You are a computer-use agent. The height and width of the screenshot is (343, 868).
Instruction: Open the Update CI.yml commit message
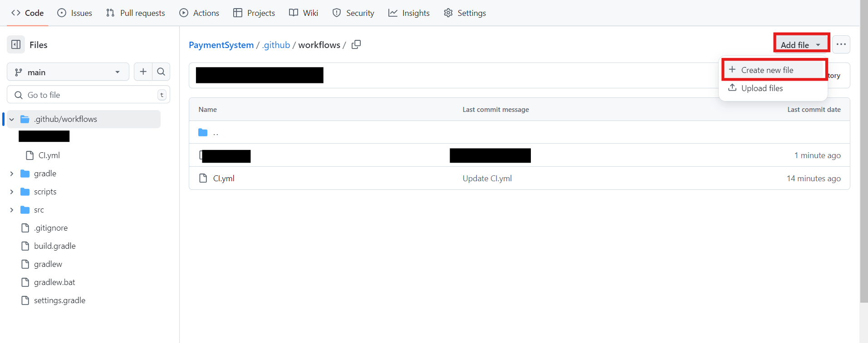[x=487, y=179]
